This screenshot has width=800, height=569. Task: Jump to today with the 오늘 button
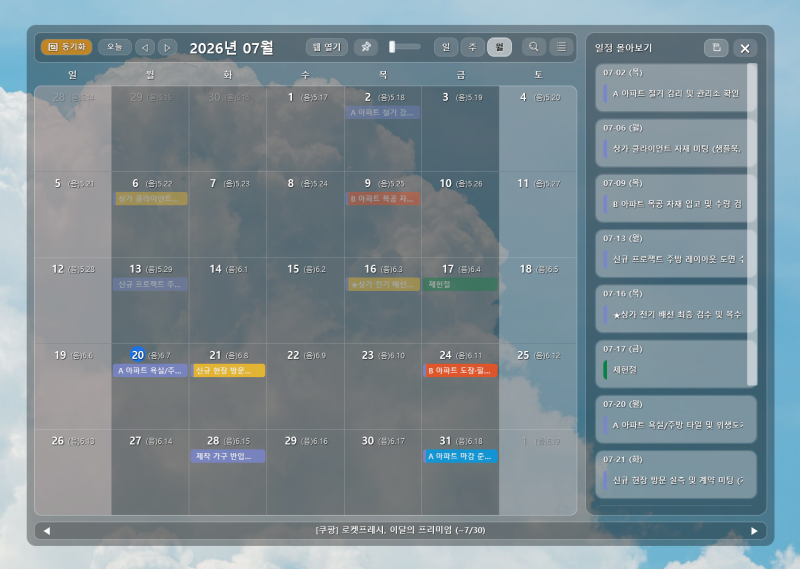point(115,47)
